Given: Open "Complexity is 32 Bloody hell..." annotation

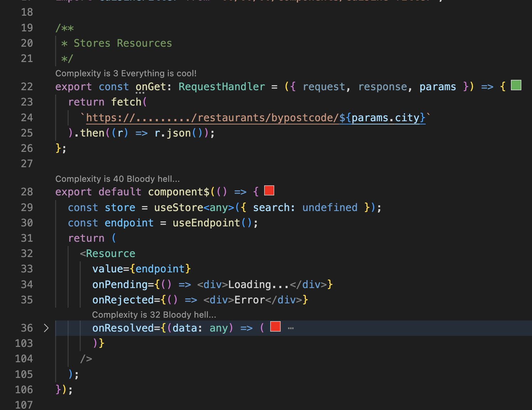Looking at the screenshot, I should pyautogui.click(x=154, y=314).
